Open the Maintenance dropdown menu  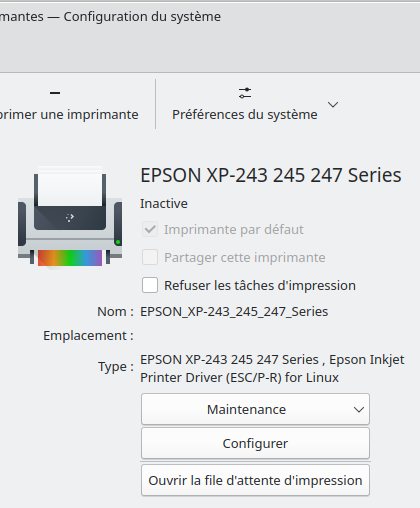tap(255, 409)
